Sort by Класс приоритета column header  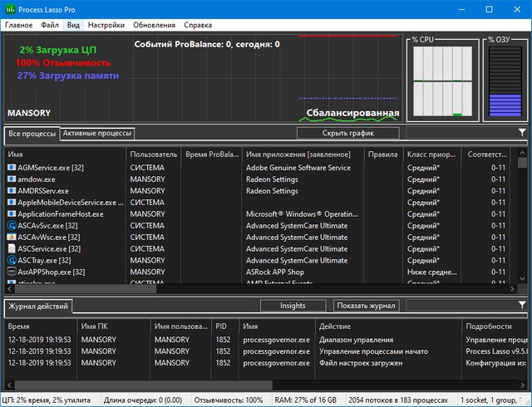[x=431, y=154]
